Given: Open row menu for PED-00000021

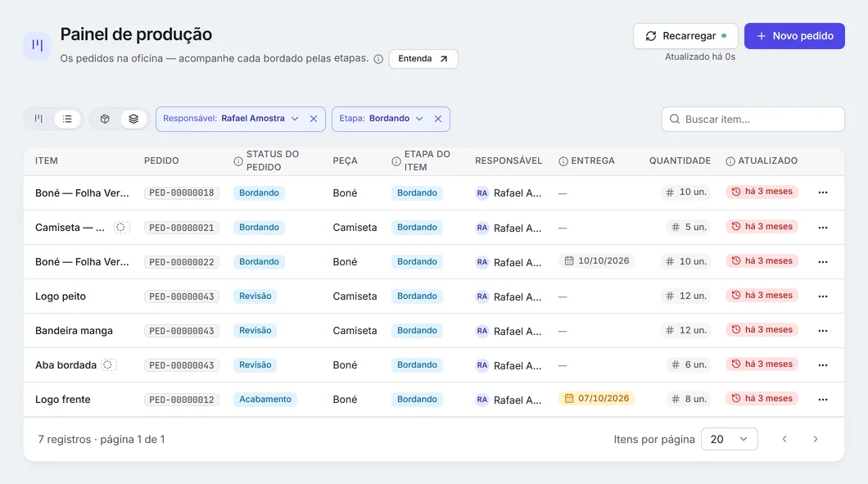Looking at the screenshot, I should click(x=823, y=228).
